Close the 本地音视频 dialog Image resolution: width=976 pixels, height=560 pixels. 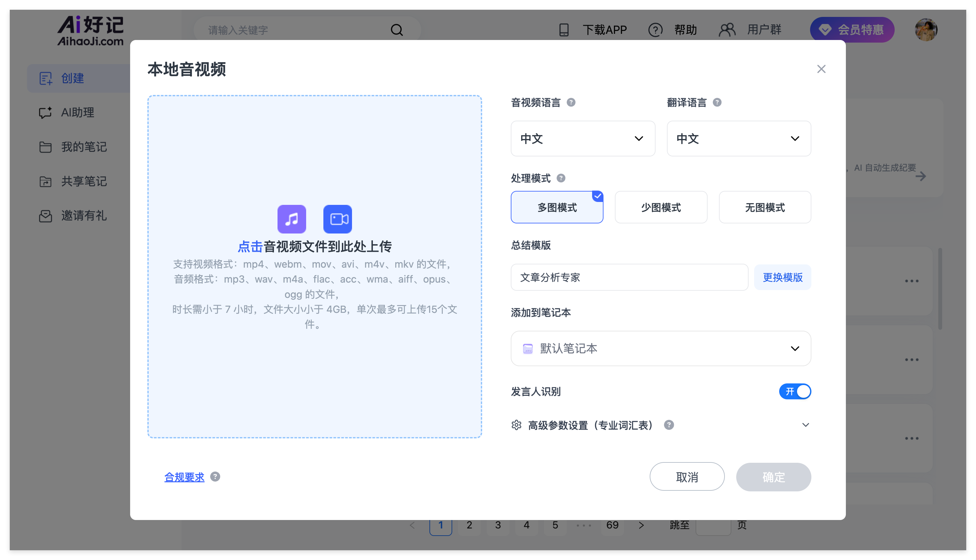click(821, 69)
